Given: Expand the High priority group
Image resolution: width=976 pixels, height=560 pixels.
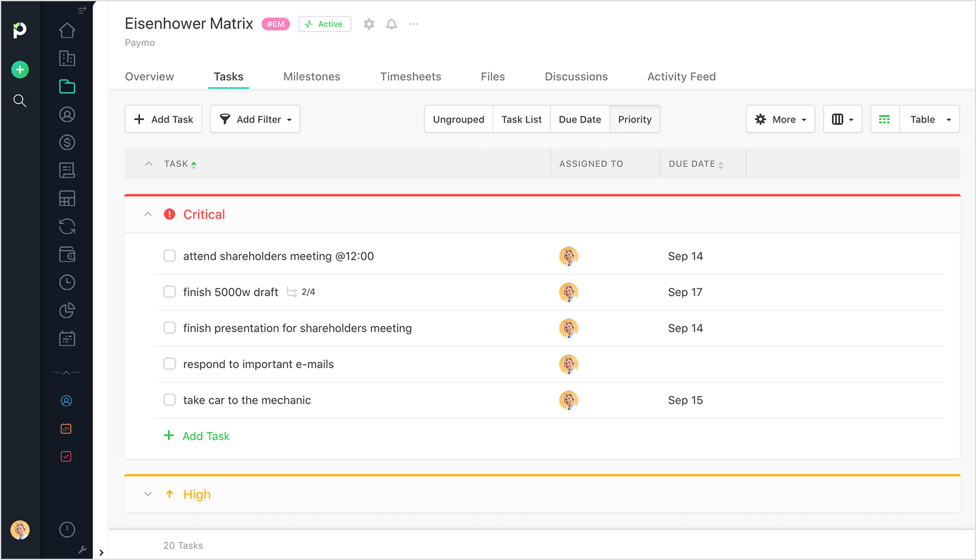Looking at the screenshot, I should pyautogui.click(x=148, y=494).
